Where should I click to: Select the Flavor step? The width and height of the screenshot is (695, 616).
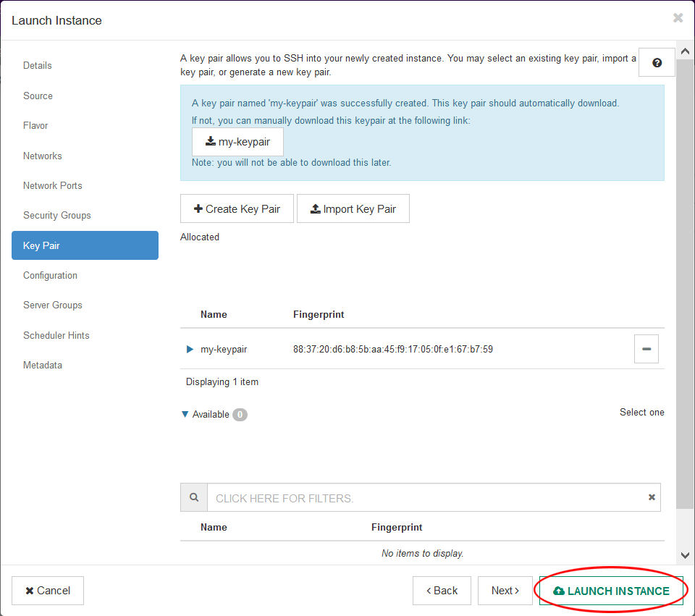tap(35, 125)
